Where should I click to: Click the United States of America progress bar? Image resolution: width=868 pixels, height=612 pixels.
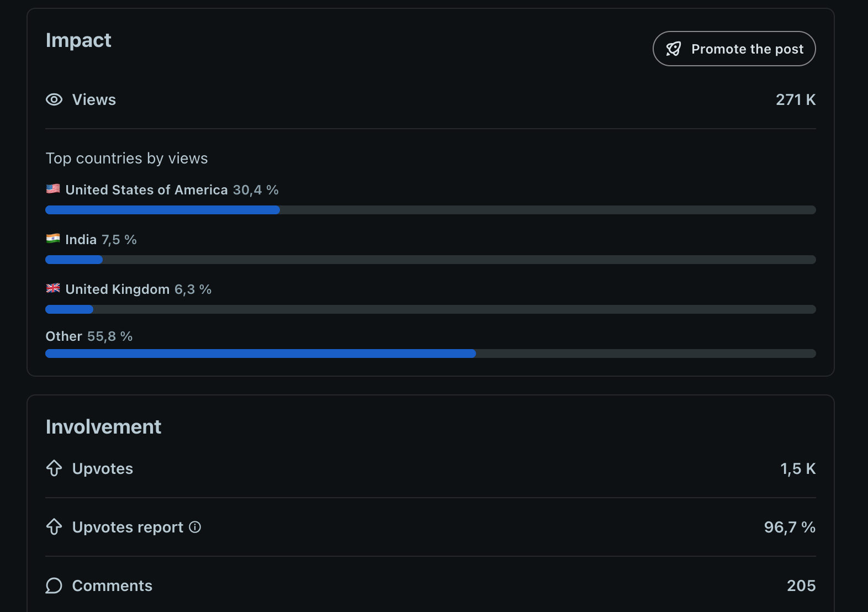tap(430, 210)
